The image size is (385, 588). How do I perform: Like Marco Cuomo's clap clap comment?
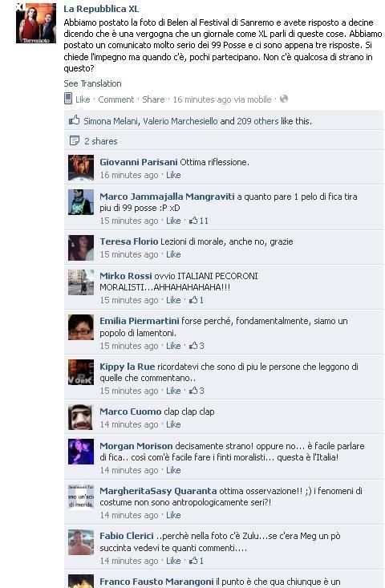173,424
